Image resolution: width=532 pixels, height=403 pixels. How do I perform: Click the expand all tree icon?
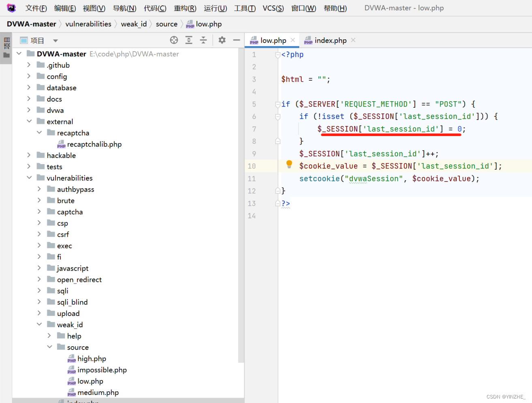pos(189,40)
